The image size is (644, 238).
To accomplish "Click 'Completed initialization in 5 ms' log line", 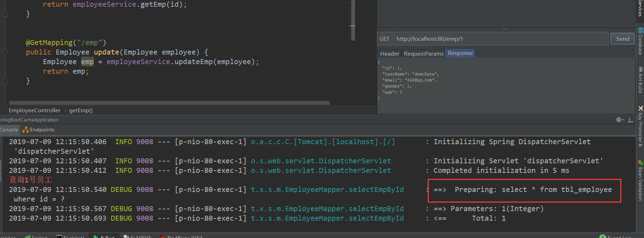I will pos(501,170).
